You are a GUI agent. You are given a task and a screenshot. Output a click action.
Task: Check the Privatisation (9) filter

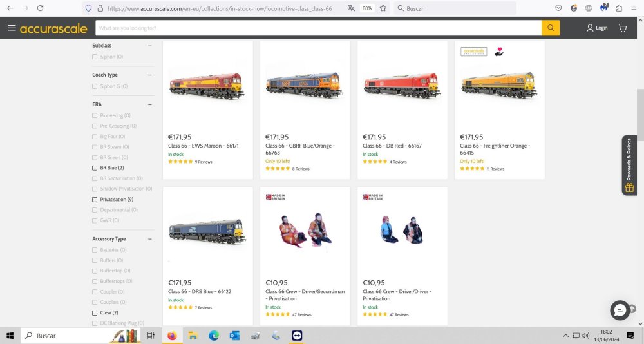(95, 200)
